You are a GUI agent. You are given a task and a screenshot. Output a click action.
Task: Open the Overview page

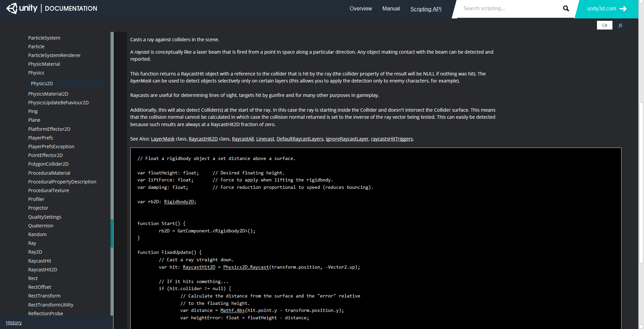[x=361, y=9]
